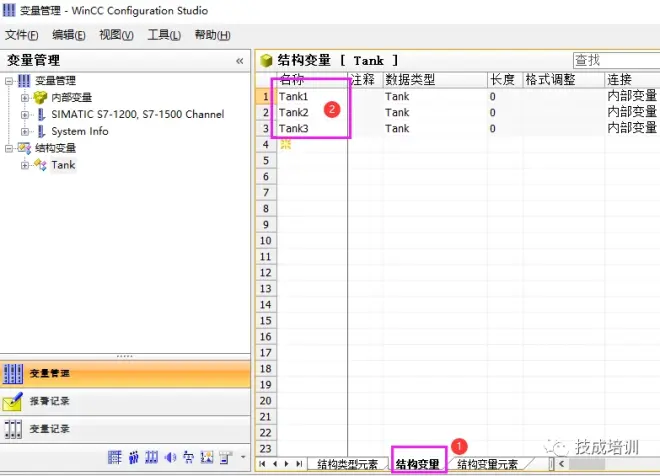The width and height of the screenshot is (660, 476).
Task: Select the 内部变量 folder icon
Action: (x=40, y=98)
